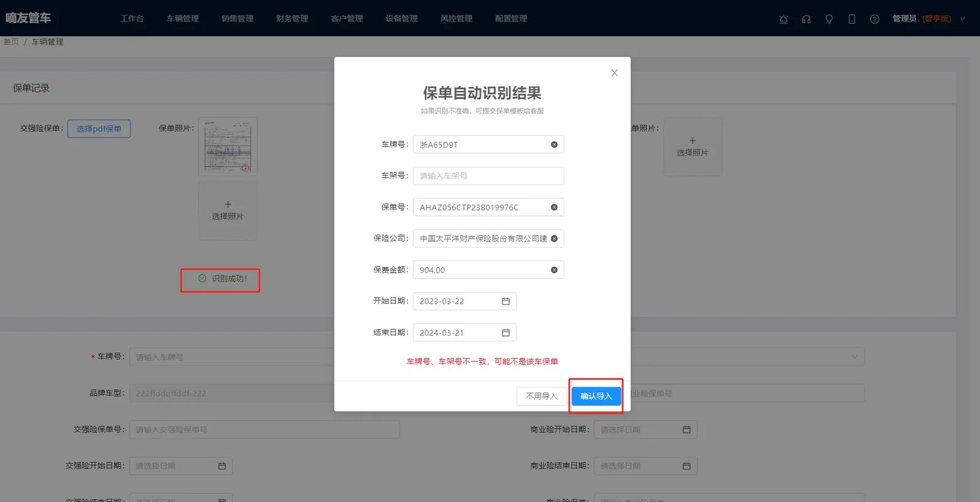The height and width of the screenshot is (502, 980).
Task: Open the 财务管理 menu
Action: pyautogui.click(x=292, y=18)
